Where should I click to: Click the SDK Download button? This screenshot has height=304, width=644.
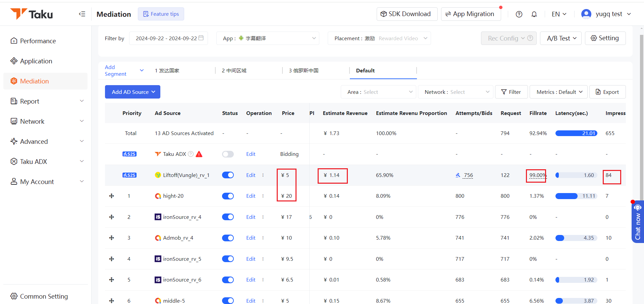click(407, 14)
